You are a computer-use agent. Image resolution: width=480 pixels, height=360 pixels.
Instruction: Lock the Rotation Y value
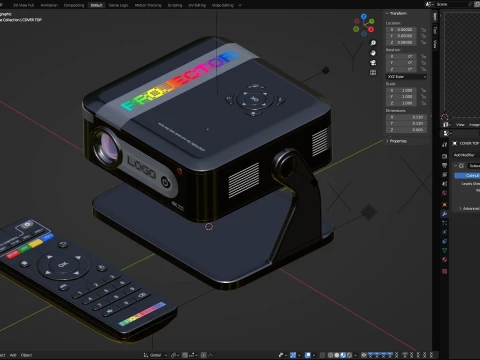click(x=424, y=63)
